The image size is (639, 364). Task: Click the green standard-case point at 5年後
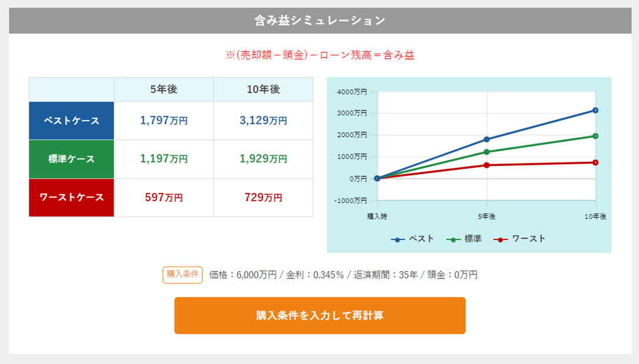tap(487, 152)
